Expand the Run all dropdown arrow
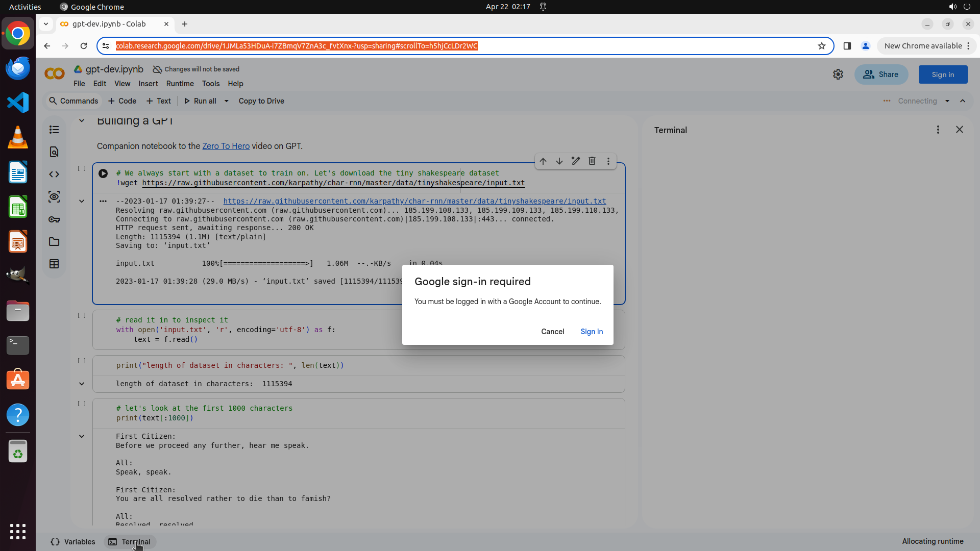The image size is (980, 551). click(x=227, y=101)
